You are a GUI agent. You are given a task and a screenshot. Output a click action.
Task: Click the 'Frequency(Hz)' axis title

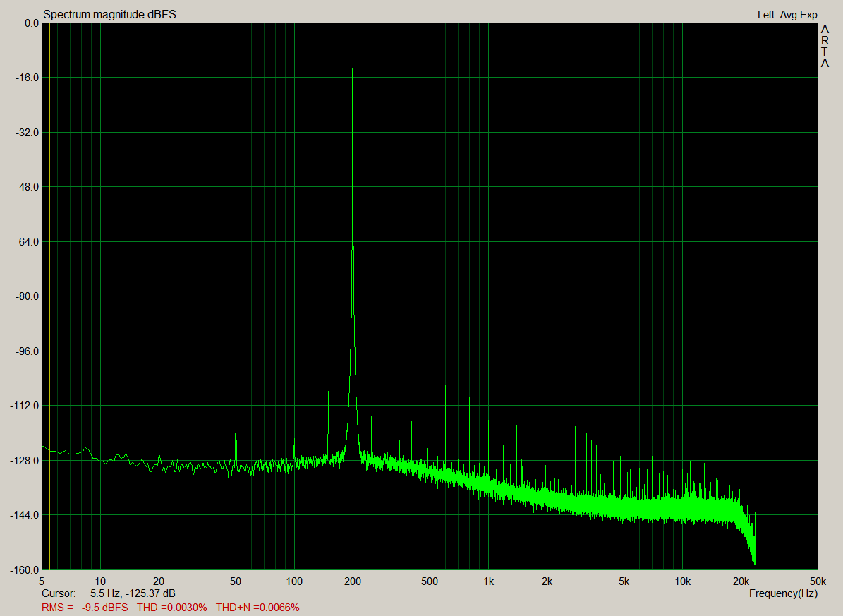(x=783, y=593)
